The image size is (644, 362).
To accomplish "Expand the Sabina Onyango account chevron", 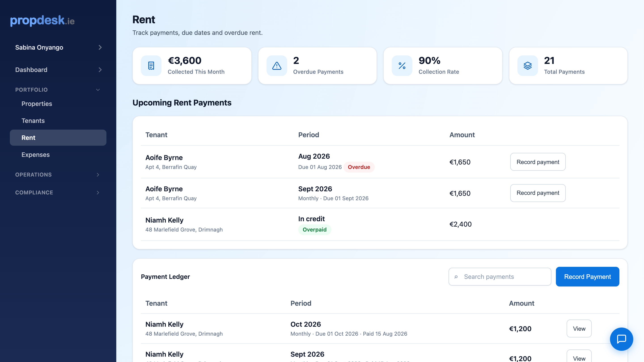I will (100, 47).
